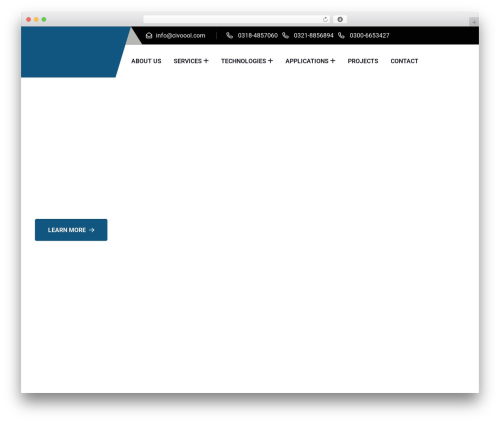
Task: Click the browser downloads icon button
Action: click(340, 19)
